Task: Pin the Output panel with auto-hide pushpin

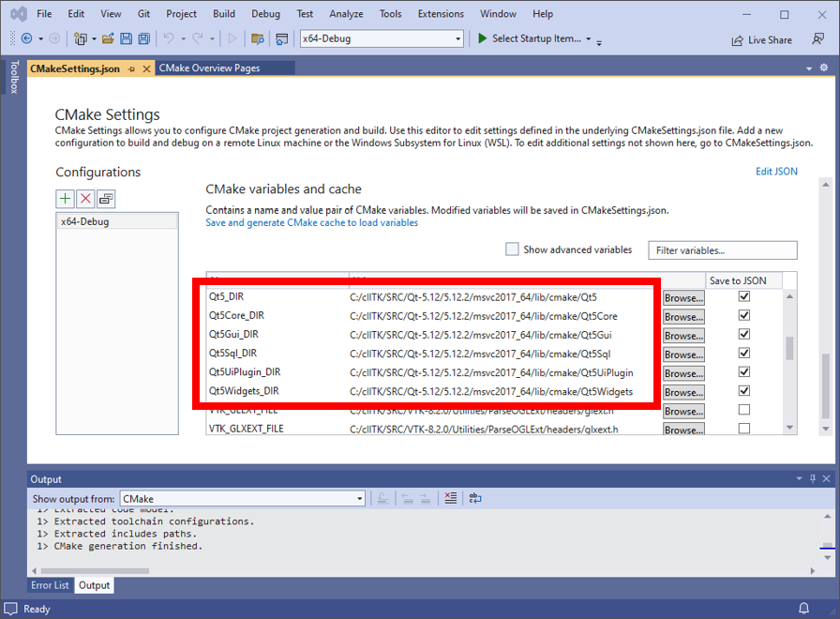Action: tap(813, 478)
